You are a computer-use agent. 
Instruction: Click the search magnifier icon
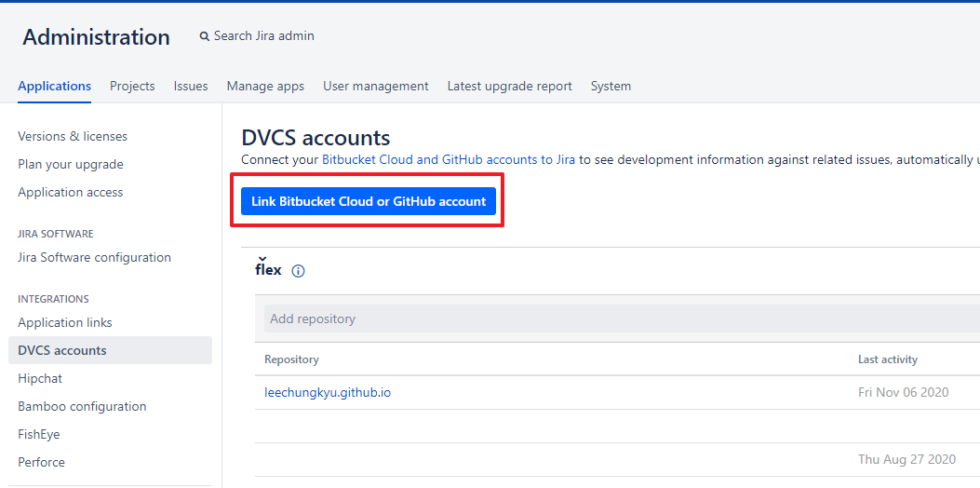(x=205, y=37)
